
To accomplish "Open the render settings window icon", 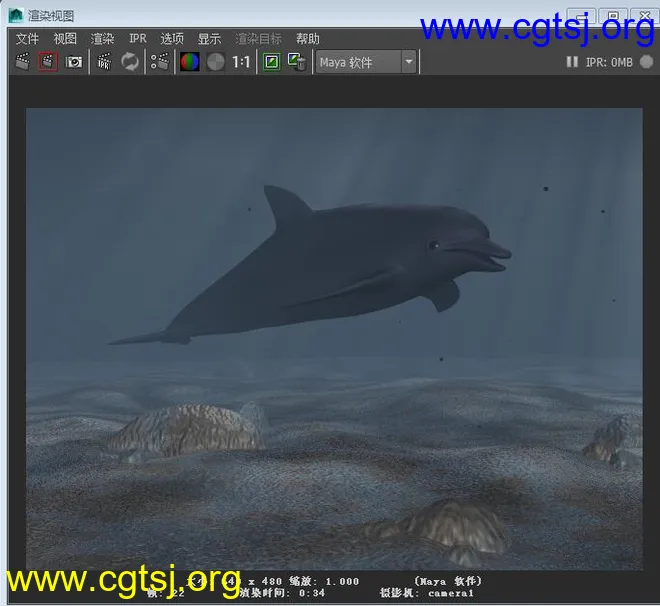I will click(x=160, y=62).
